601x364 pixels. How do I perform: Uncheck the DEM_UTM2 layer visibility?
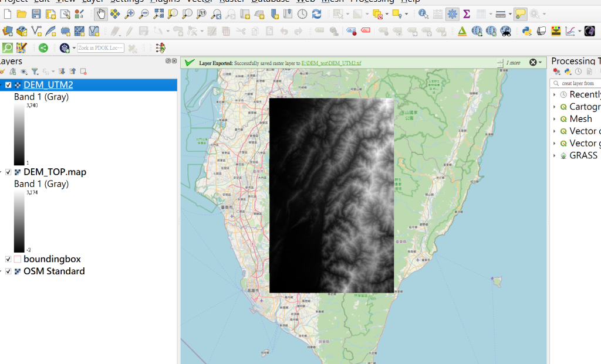pos(8,85)
